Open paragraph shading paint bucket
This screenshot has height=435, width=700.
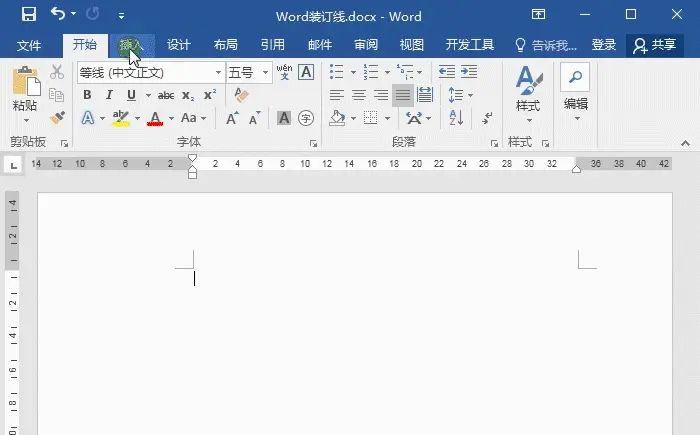(x=338, y=118)
